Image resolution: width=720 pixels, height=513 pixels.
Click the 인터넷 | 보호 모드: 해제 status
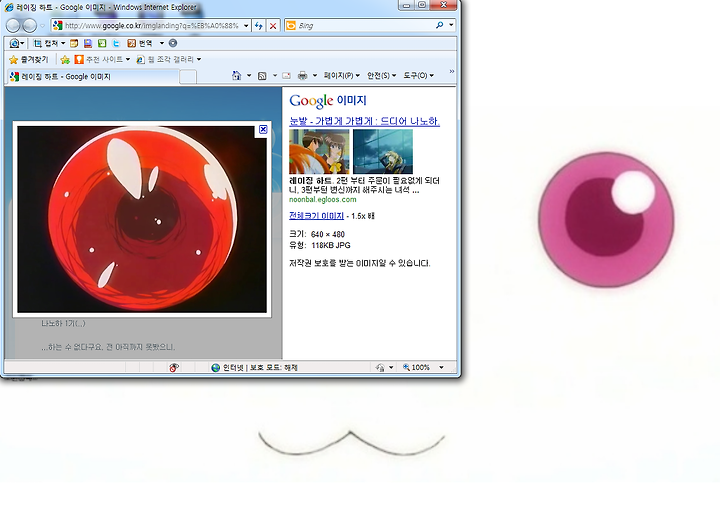255,367
